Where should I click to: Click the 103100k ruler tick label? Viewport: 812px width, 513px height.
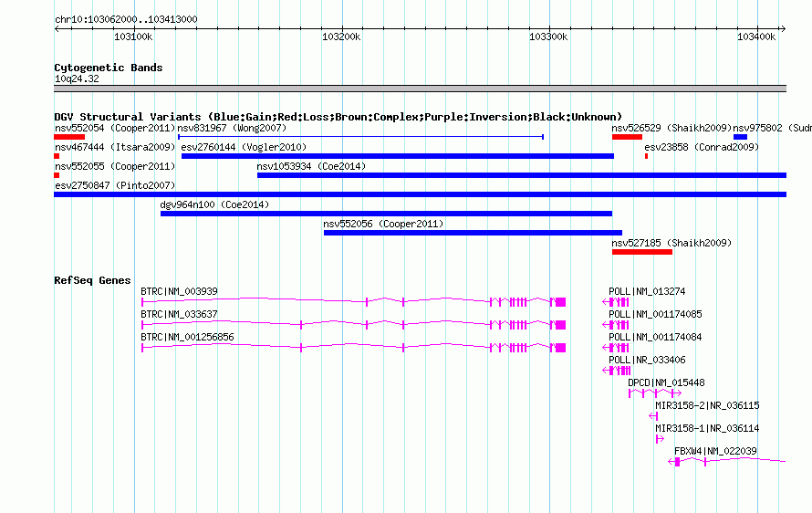[133, 37]
